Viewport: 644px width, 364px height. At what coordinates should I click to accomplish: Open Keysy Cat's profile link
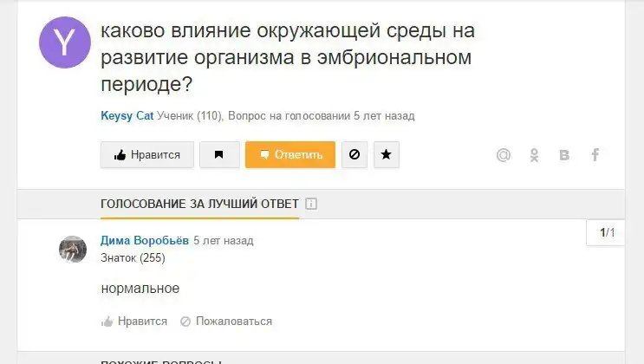(x=127, y=115)
